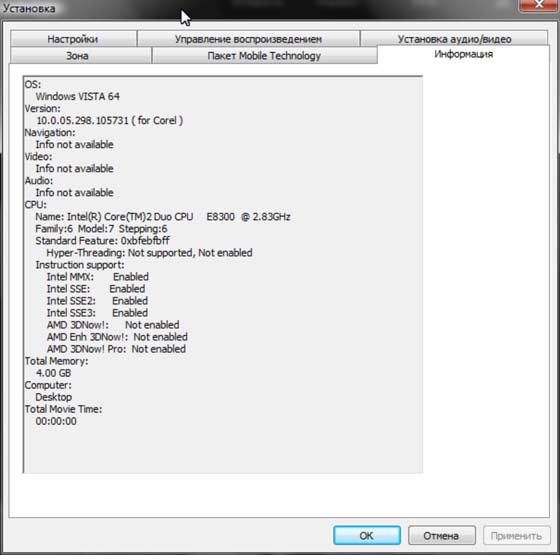
Task: Click the Hyper-Threading status line
Action: (149, 253)
